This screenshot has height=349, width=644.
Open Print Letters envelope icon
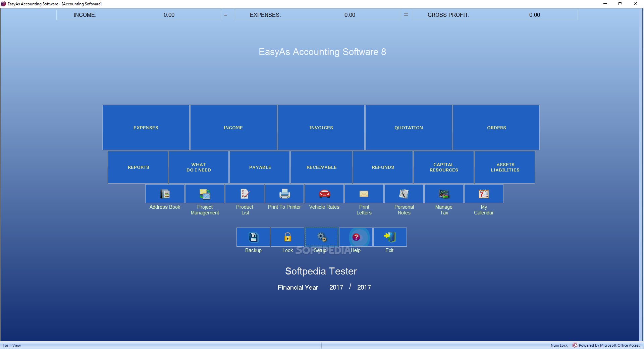[x=364, y=194]
